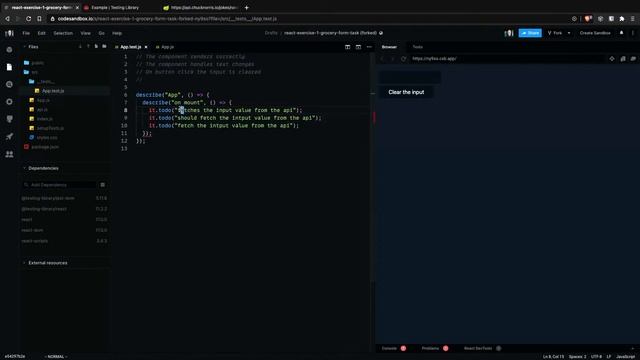
Task: Close the App.test.js editor tab
Action: [x=146, y=47]
